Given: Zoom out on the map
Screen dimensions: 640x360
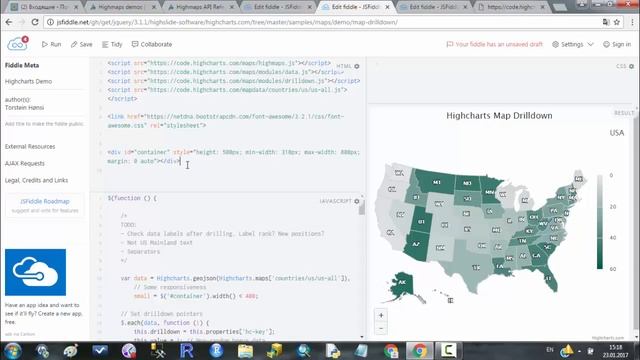Looking at the screenshot, I should [x=381, y=328].
